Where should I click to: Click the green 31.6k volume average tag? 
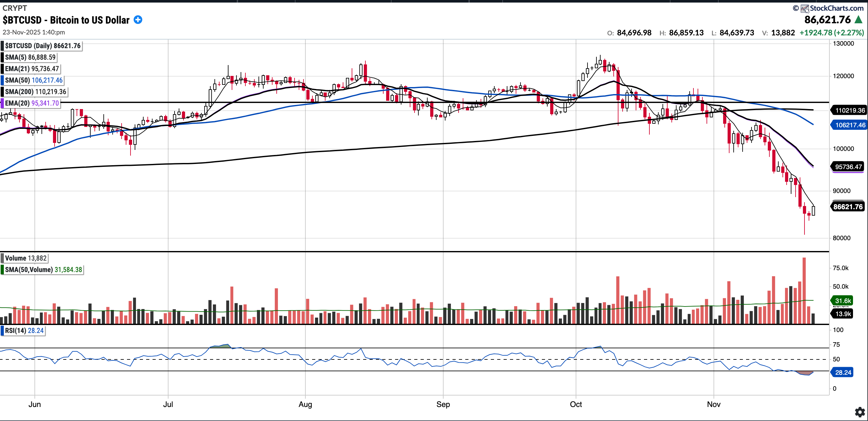(x=843, y=301)
